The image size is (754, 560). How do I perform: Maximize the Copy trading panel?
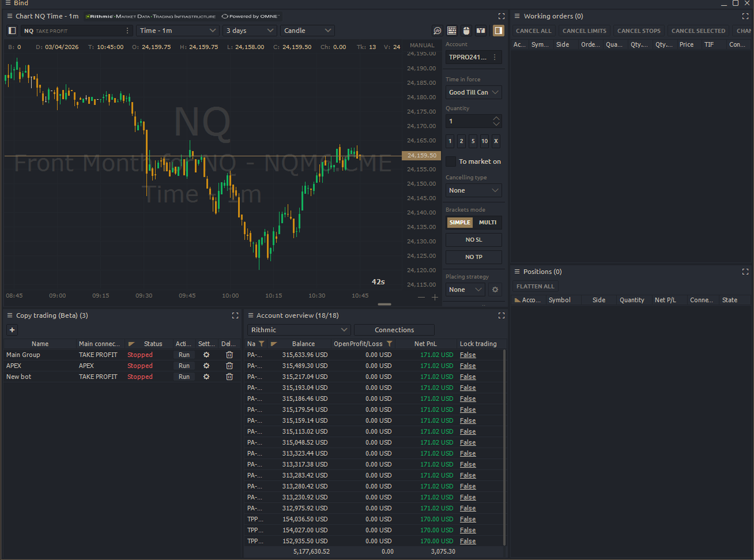[235, 316]
